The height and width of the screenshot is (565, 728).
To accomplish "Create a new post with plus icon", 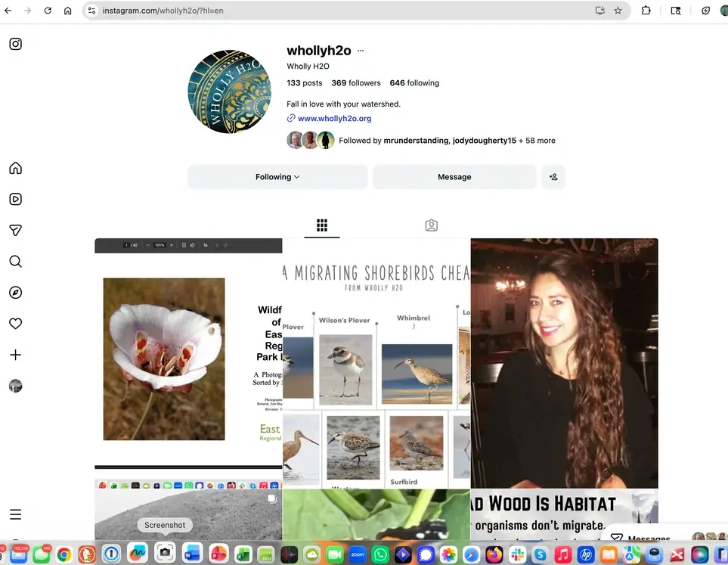I will [15, 355].
